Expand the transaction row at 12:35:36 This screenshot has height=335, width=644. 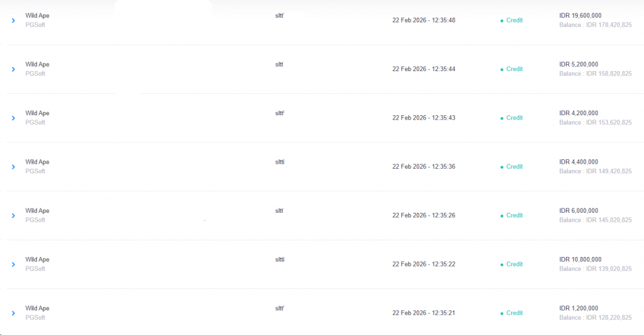(x=13, y=167)
